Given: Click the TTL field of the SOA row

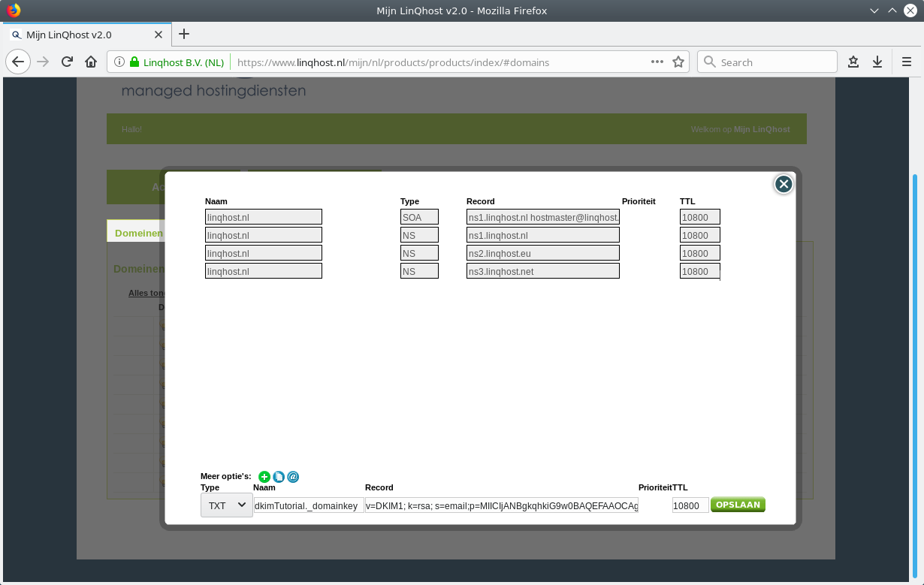Looking at the screenshot, I should click(700, 217).
